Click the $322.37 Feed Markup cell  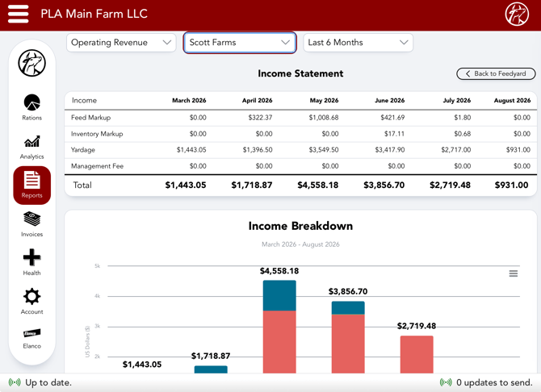pos(260,118)
